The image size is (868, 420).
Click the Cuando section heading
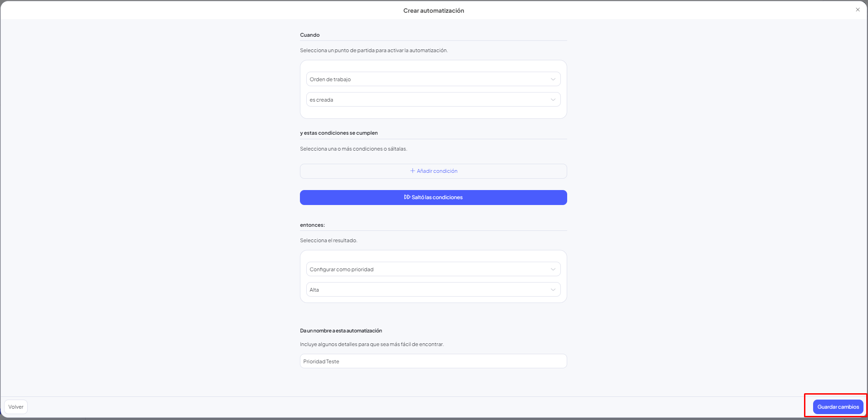coord(310,35)
